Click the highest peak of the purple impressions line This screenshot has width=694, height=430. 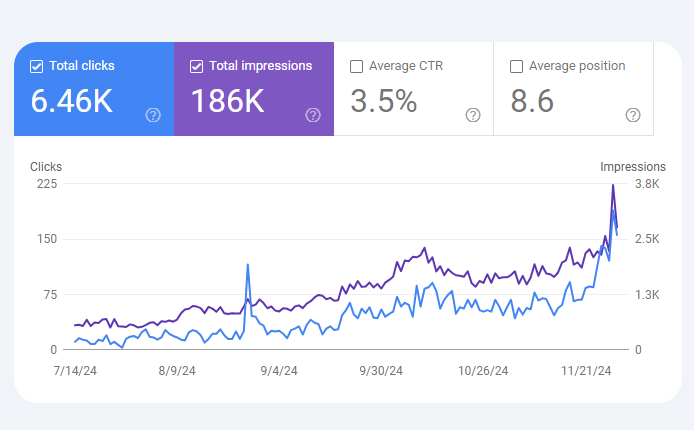click(x=613, y=185)
